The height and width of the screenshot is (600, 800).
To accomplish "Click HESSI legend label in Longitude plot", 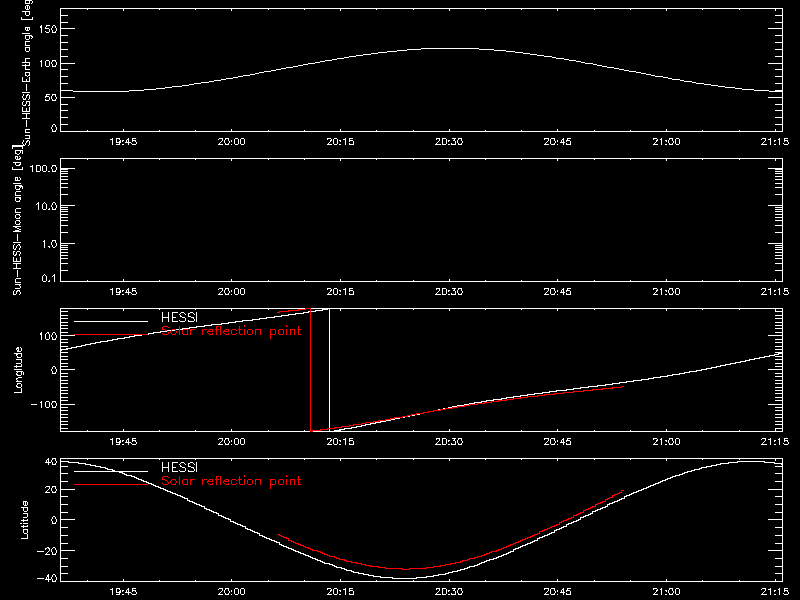I will tap(179, 317).
